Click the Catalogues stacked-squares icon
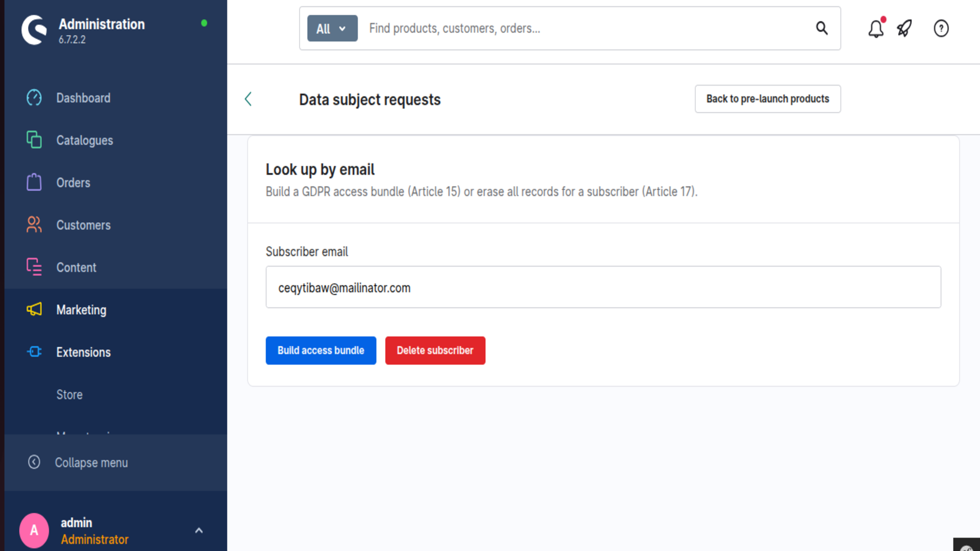980x551 pixels. [x=34, y=140]
